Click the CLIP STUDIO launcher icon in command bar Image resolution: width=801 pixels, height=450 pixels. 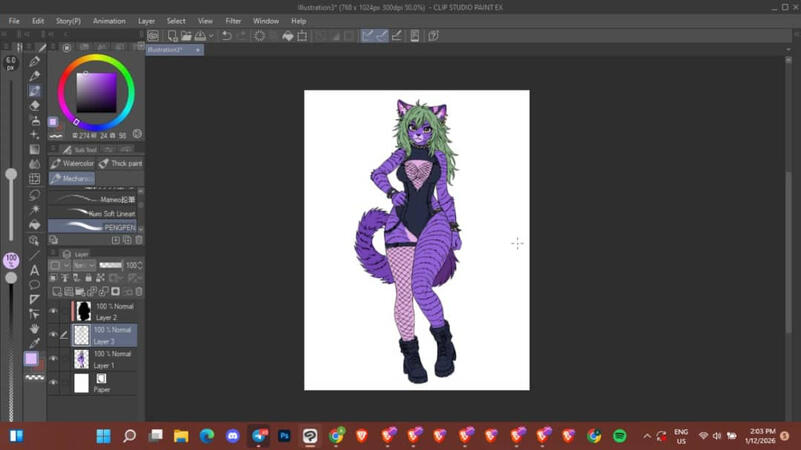point(153,36)
